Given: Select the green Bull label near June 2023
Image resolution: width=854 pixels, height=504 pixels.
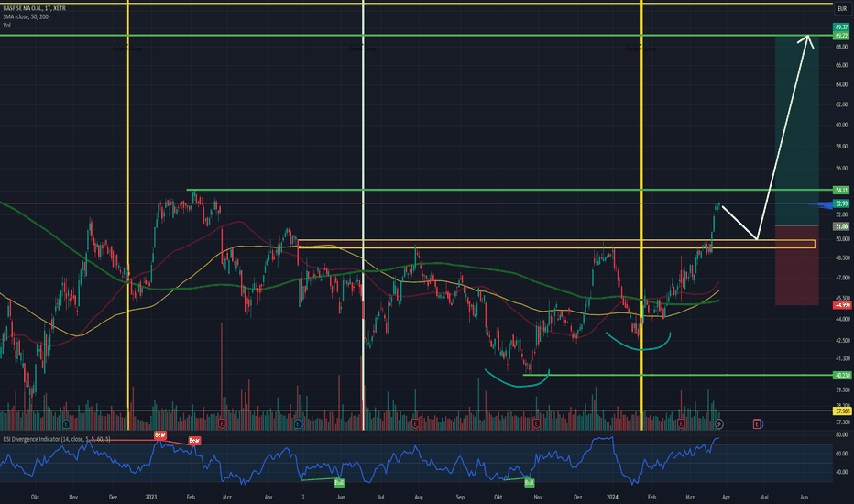Looking at the screenshot, I should tap(339, 483).
